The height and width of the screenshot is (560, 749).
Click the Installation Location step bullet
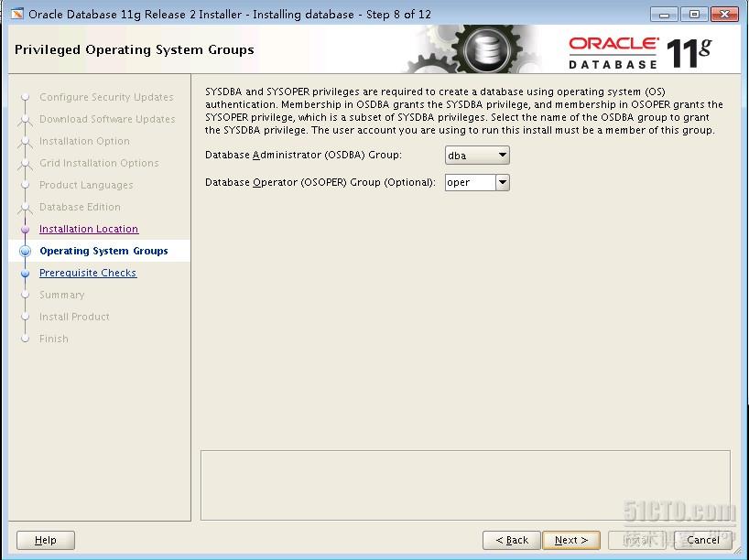point(26,229)
